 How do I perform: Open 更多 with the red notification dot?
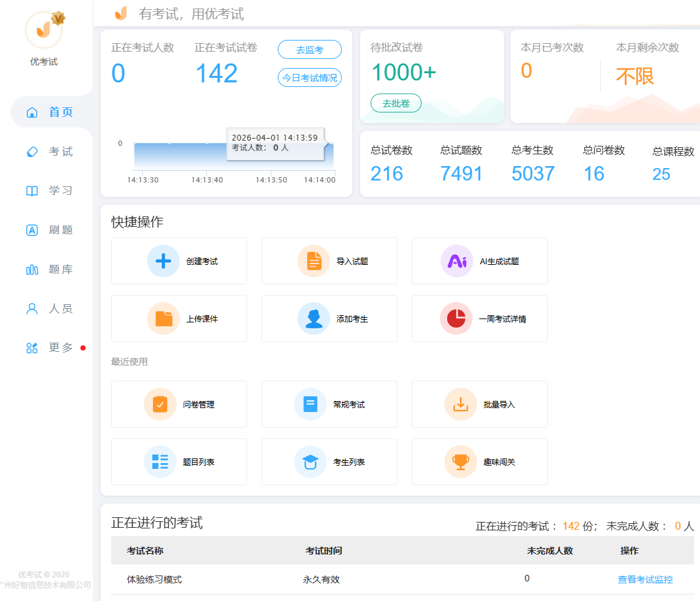[49, 347]
